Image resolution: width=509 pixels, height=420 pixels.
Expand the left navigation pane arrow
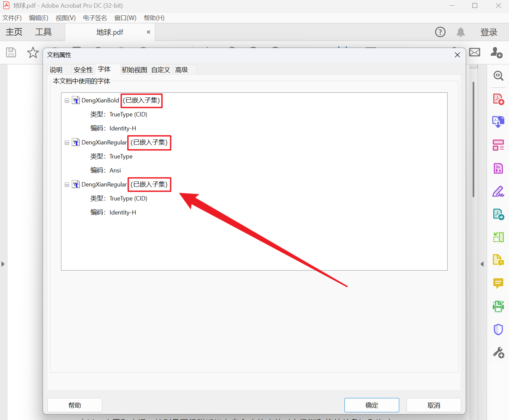click(x=3, y=264)
